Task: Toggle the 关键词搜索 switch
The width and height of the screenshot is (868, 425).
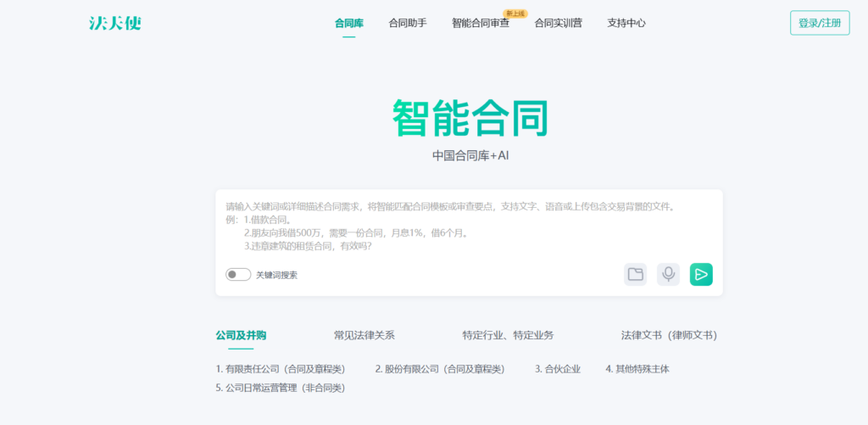Action: coord(238,275)
